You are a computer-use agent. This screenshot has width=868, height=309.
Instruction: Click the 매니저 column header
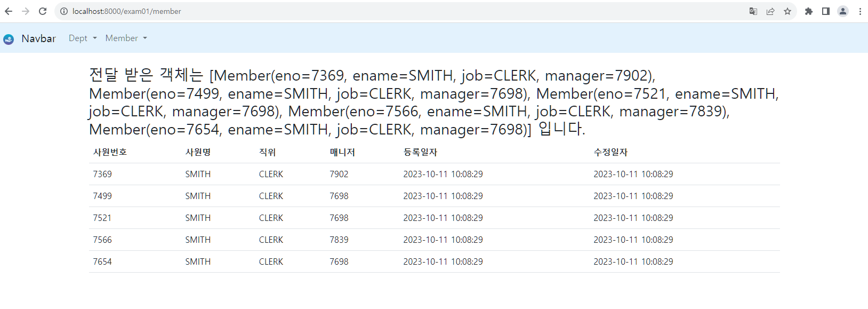[x=342, y=152]
